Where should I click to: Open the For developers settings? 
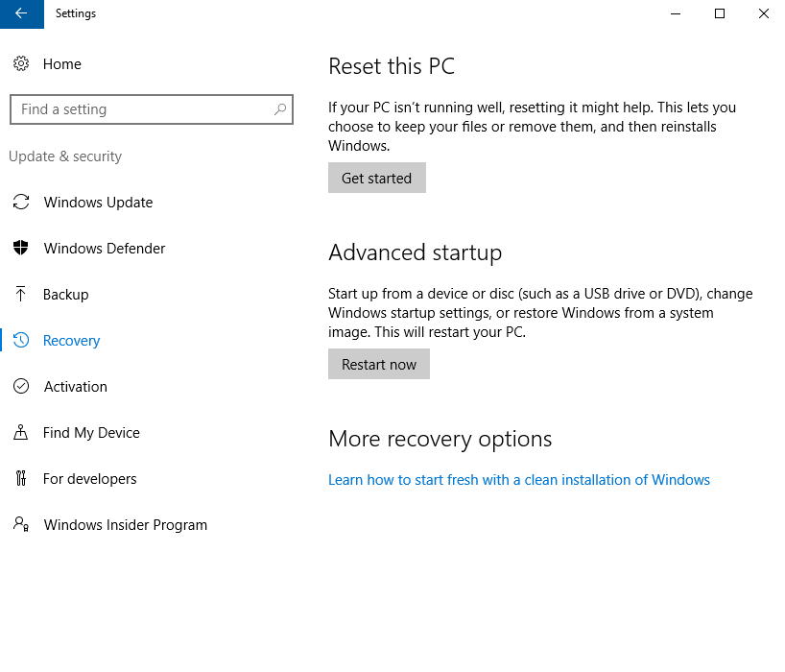coord(90,479)
